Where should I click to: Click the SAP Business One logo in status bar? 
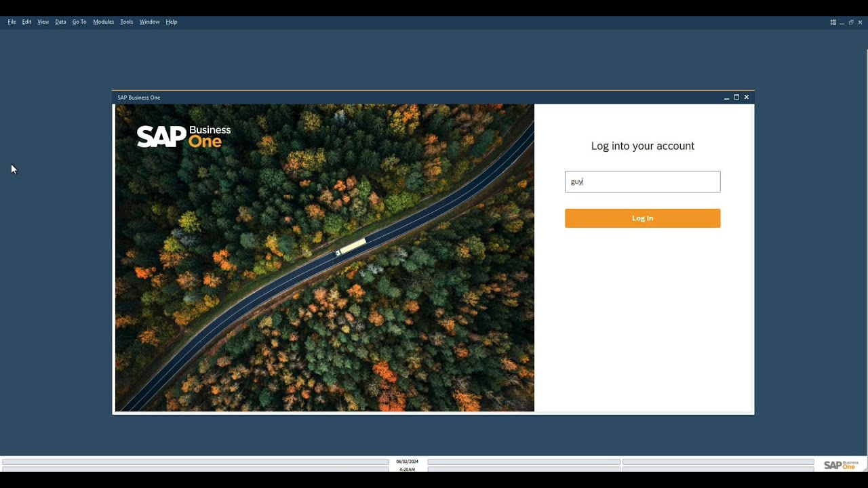tap(841, 465)
